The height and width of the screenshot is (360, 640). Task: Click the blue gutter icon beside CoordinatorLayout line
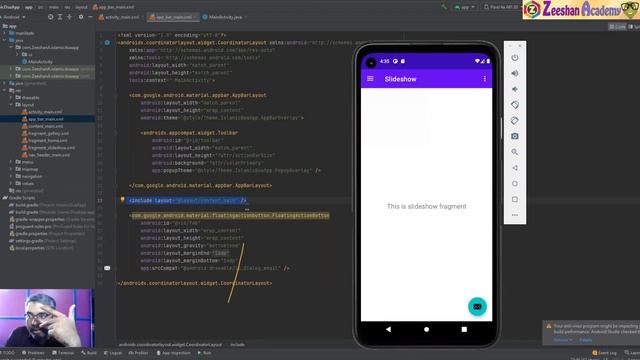(107, 42)
